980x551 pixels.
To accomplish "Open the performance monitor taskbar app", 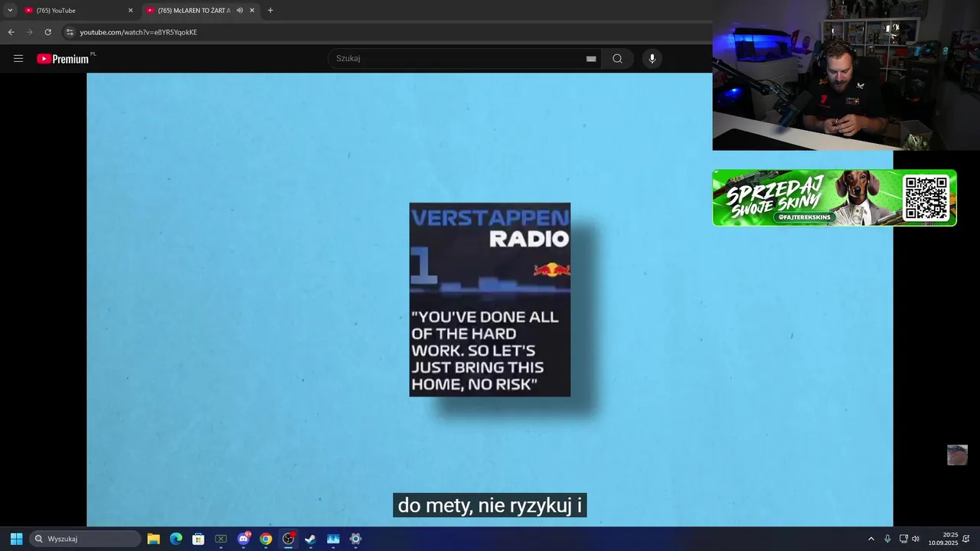I will tap(333, 539).
